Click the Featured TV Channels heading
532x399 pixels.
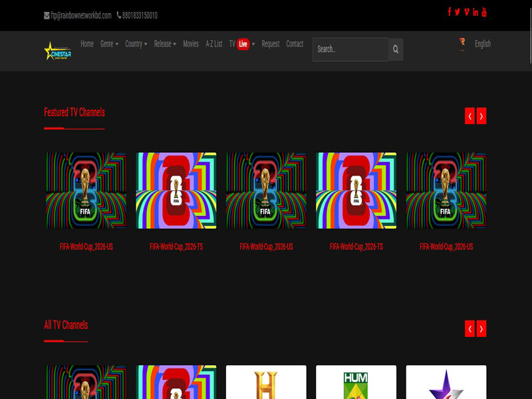coord(74,112)
